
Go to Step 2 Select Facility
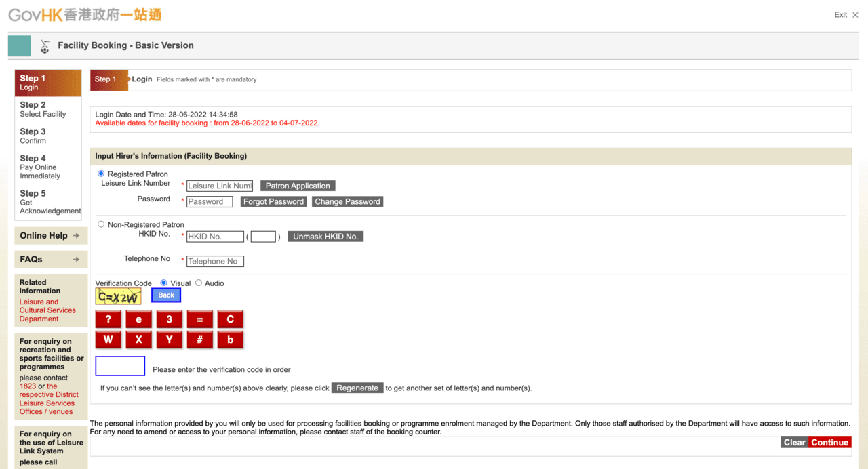coord(43,109)
